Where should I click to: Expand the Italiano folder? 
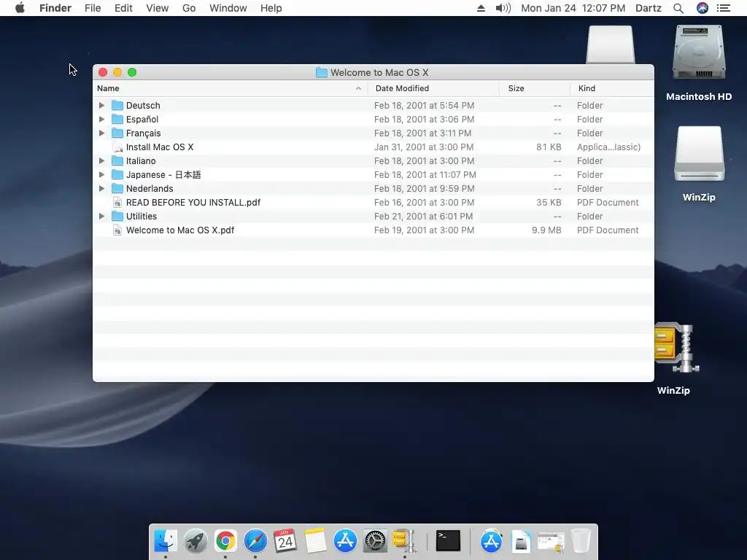pos(101,161)
